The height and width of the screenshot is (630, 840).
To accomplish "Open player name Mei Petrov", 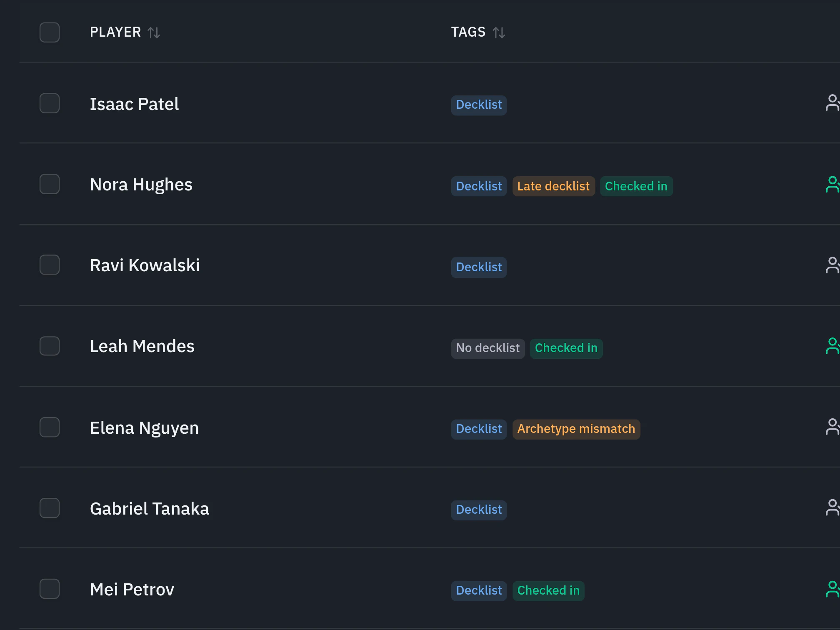I will click(132, 590).
